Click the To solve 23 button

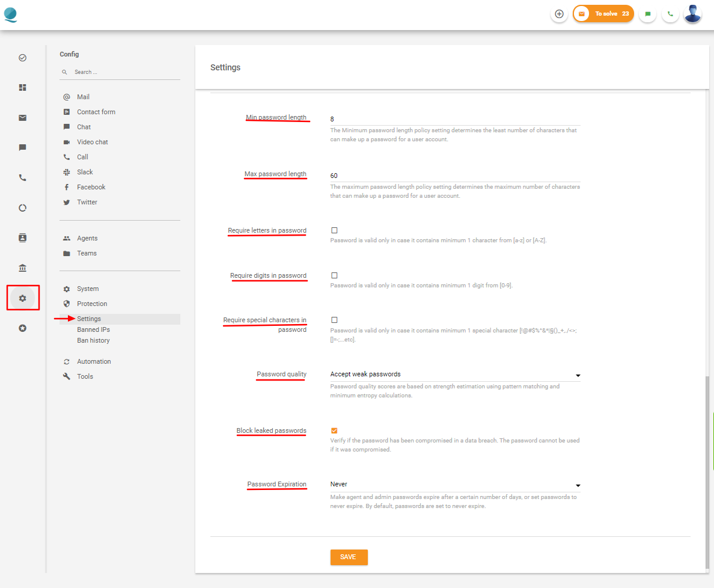pos(603,14)
